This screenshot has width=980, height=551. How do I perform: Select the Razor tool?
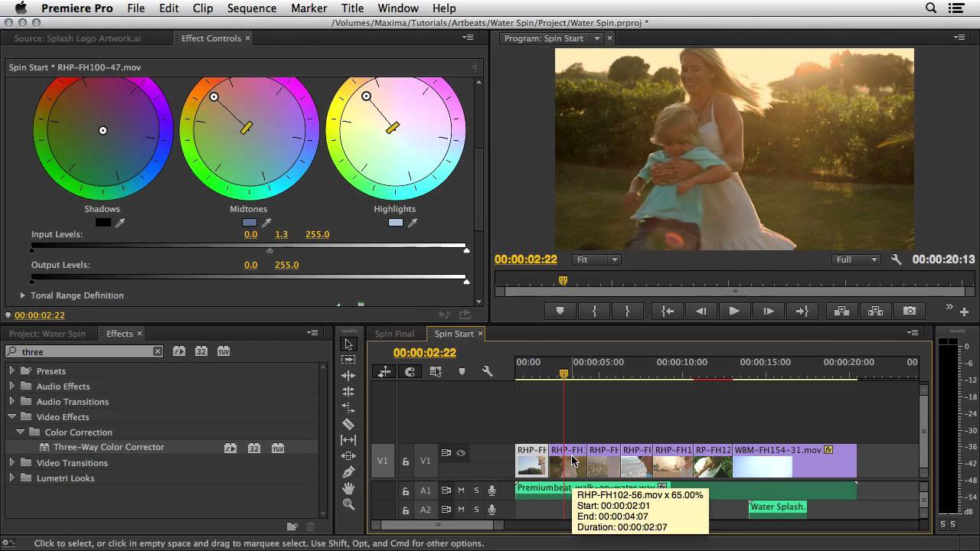348,423
